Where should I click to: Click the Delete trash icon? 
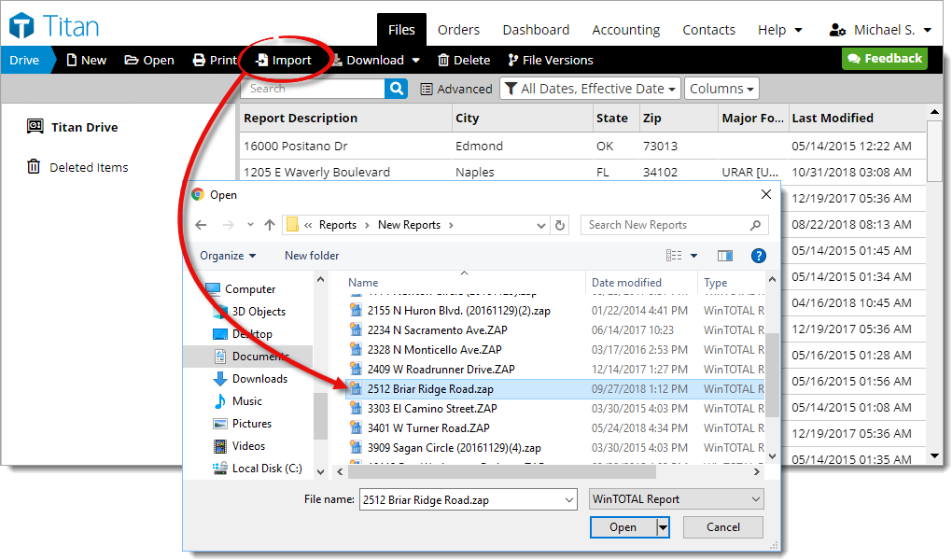pos(443,60)
